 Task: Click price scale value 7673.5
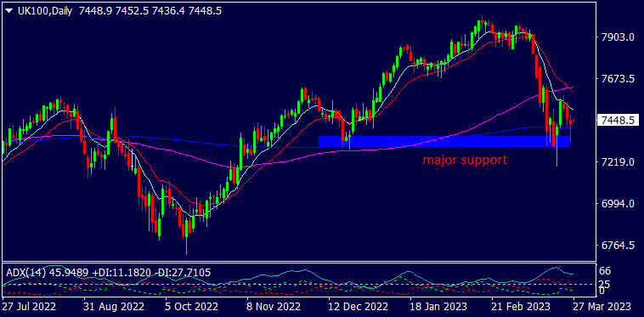click(x=619, y=78)
